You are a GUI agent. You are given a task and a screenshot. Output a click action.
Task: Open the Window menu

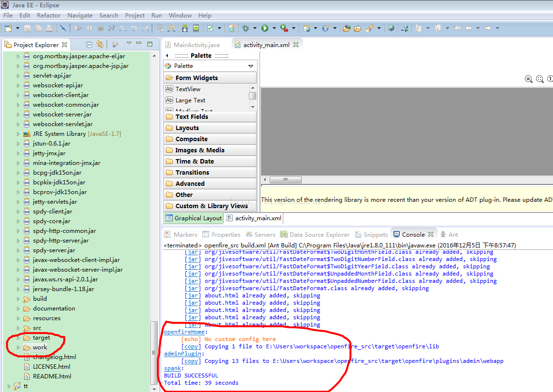[180, 16]
